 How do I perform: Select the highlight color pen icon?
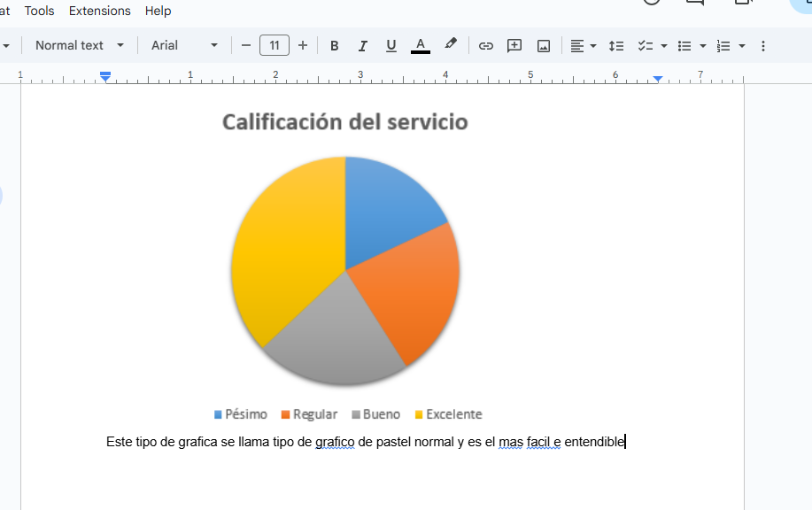[451, 45]
